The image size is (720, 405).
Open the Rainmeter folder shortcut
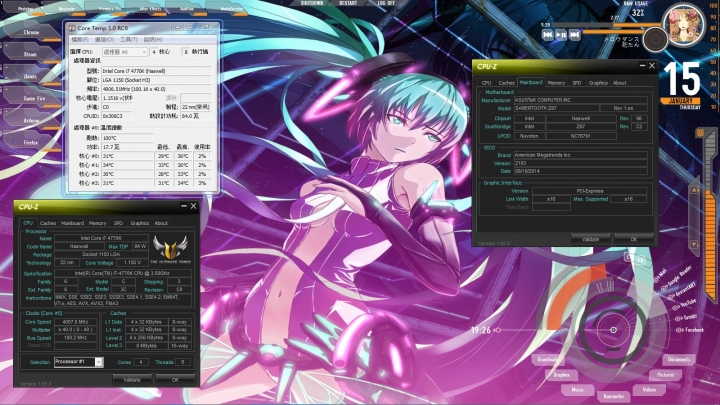point(614,396)
